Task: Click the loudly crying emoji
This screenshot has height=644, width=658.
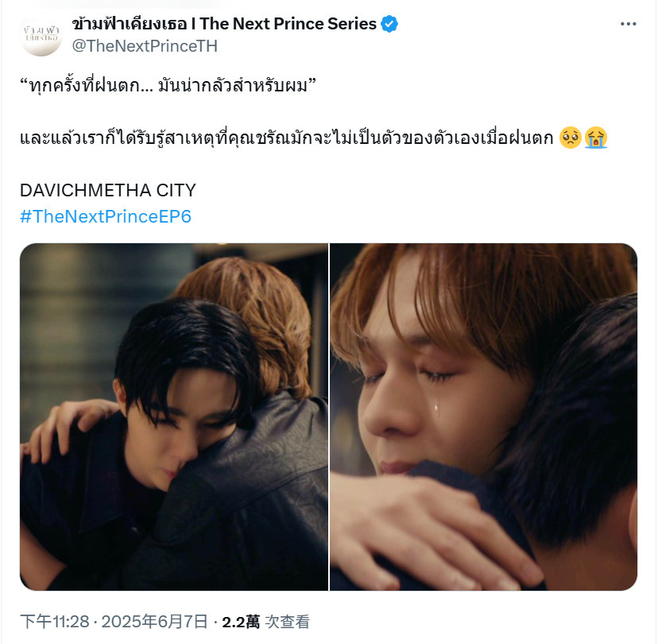Action: coord(596,138)
